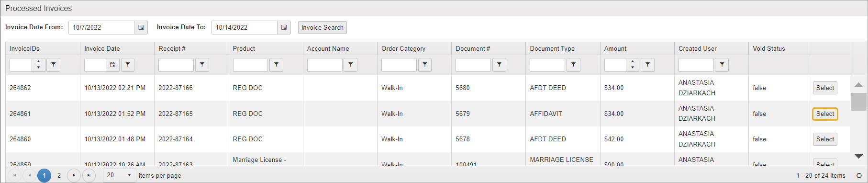Click the Invoice Search button
Screen dimensions: 868x183
point(323,27)
